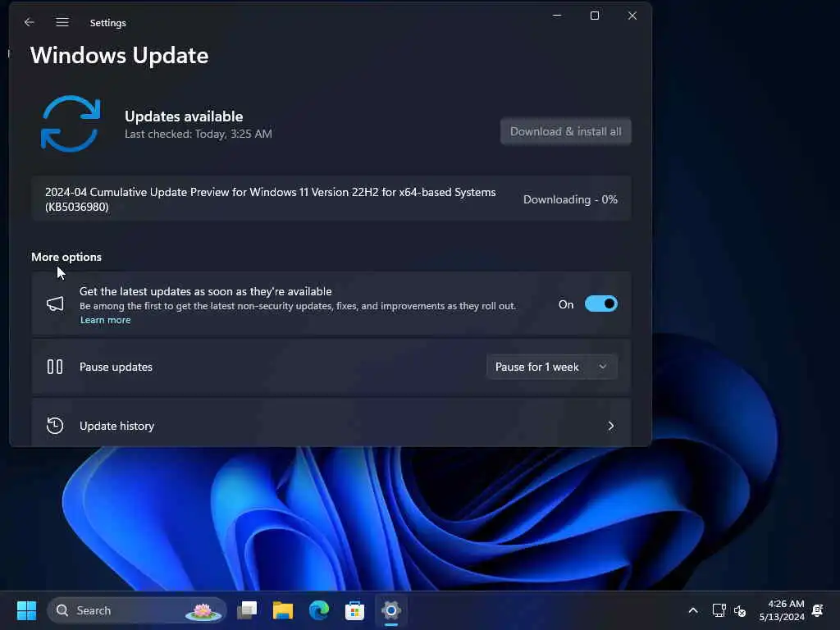840x630 pixels.
Task: Open Task View from the taskbar
Action: 247,610
